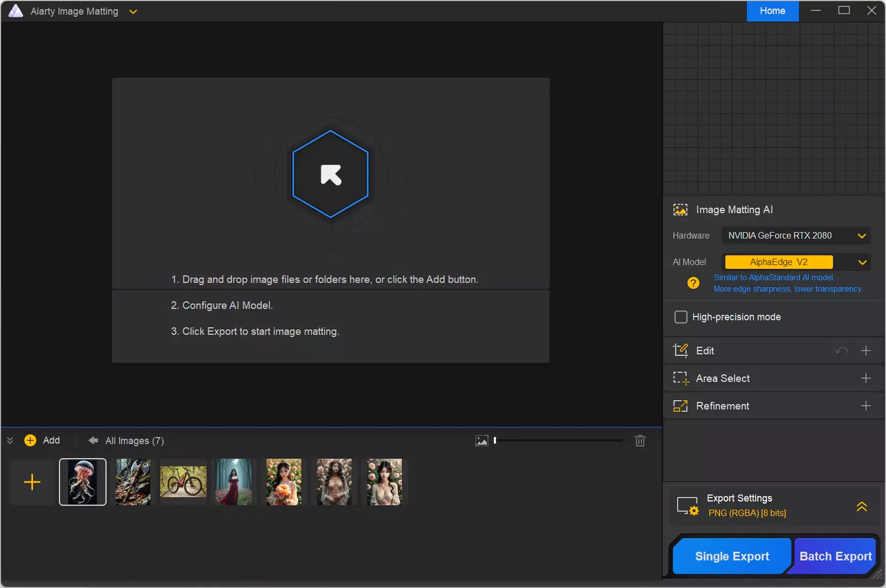
Task: Expand the Refinement section
Action: 865,406
